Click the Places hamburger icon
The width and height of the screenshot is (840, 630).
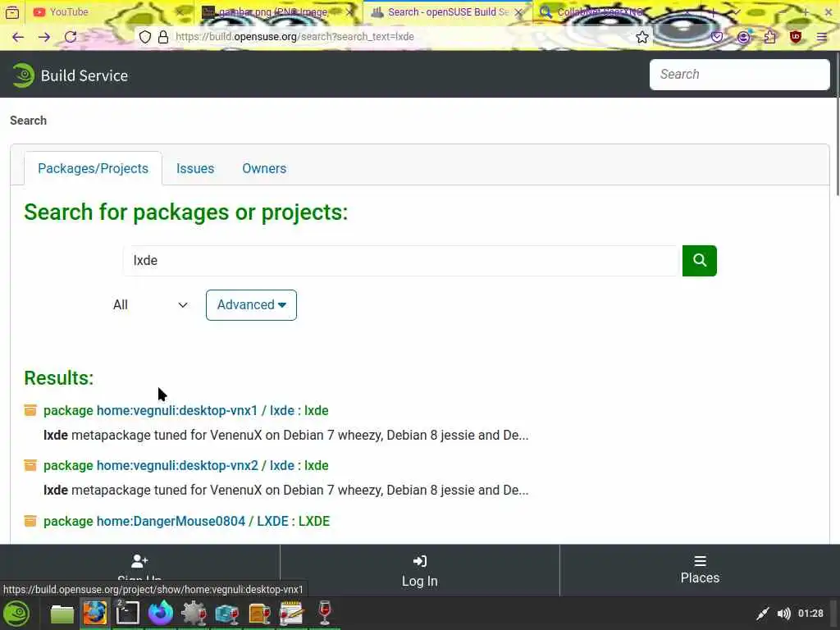(700, 561)
